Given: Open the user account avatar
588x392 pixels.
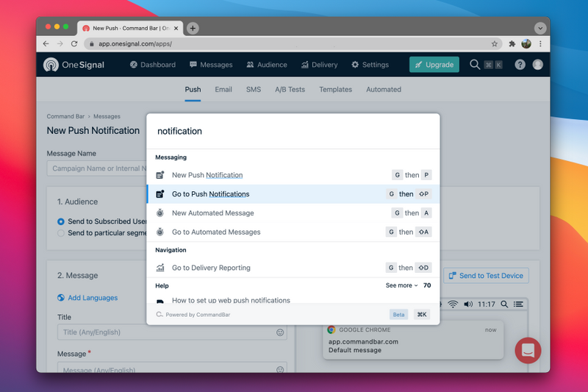Looking at the screenshot, I should pos(538,65).
